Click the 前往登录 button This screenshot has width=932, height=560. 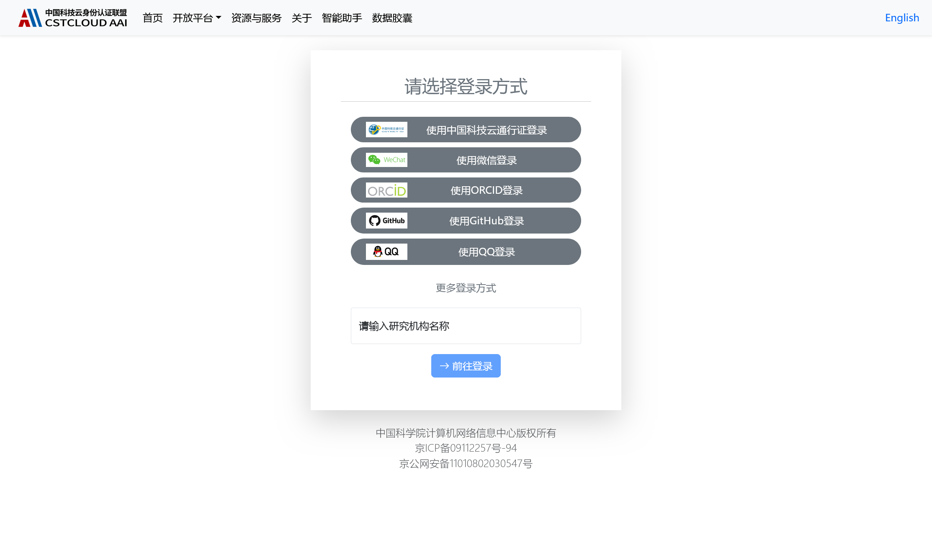point(466,366)
